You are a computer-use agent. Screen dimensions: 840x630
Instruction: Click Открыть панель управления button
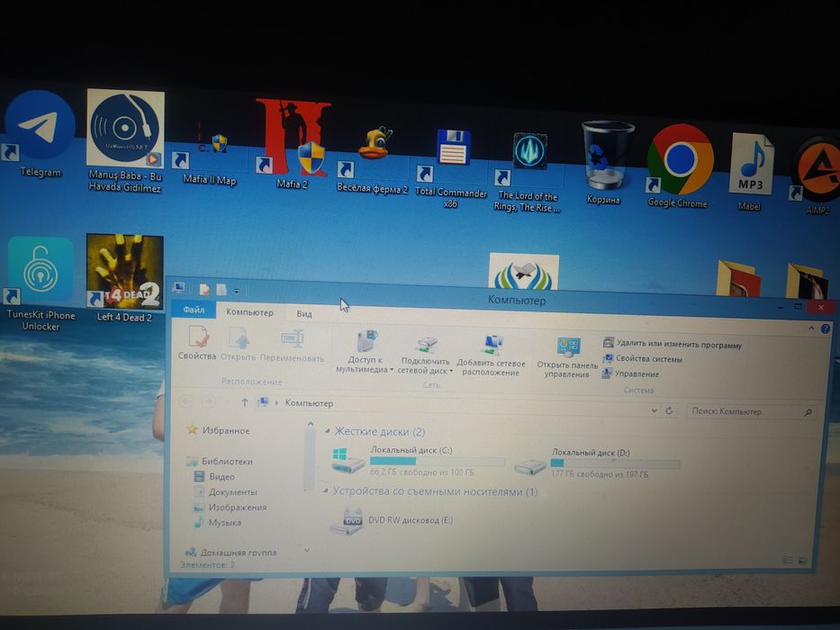pos(567,358)
